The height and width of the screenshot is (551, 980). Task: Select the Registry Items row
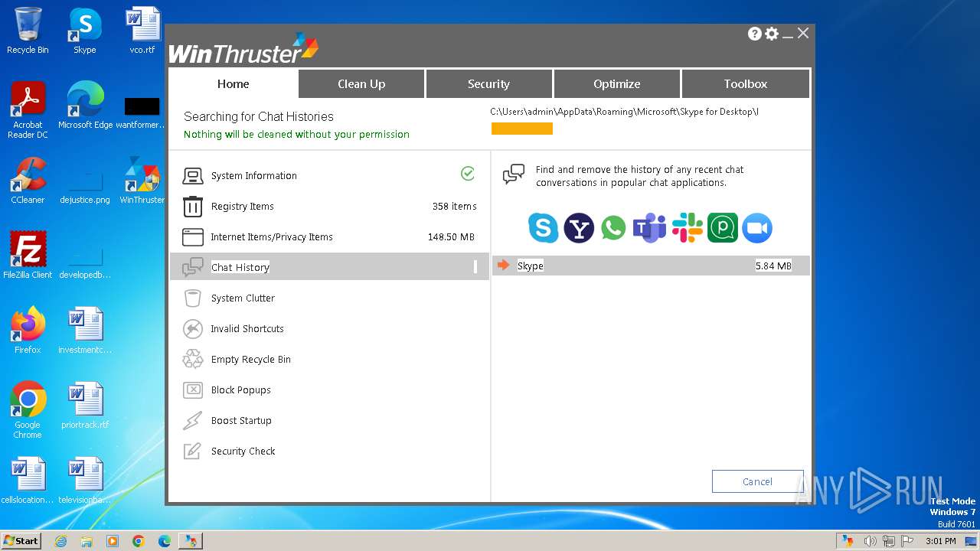pyautogui.click(x=329, y=207)
